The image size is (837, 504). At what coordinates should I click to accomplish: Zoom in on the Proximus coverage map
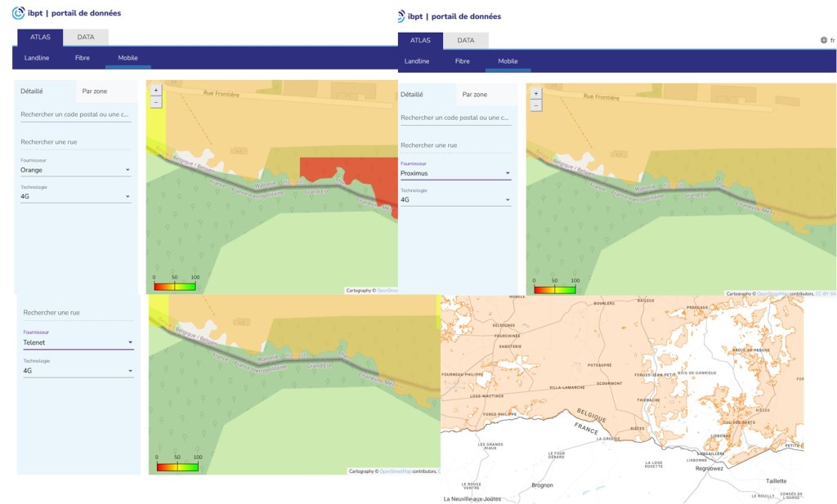[536, 93]
